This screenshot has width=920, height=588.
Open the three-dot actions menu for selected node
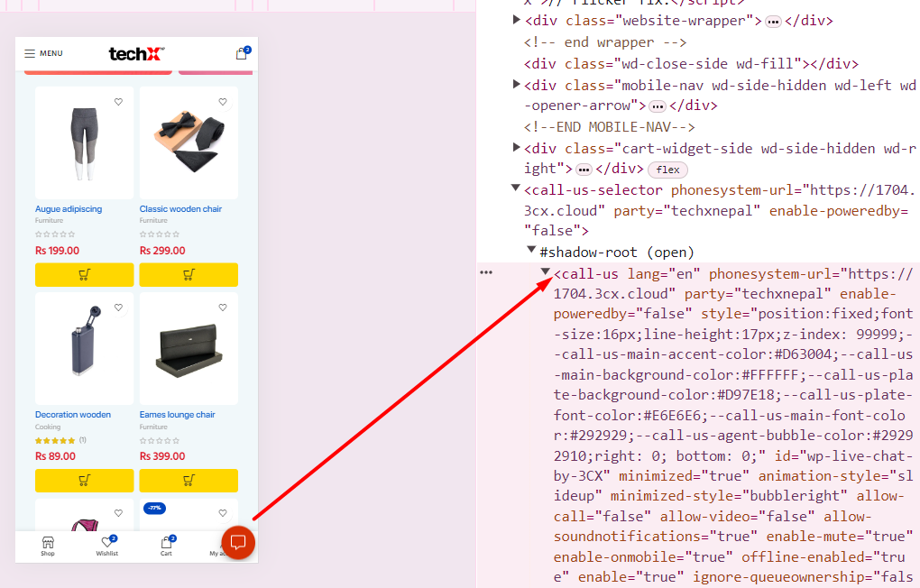coord(486,273)
